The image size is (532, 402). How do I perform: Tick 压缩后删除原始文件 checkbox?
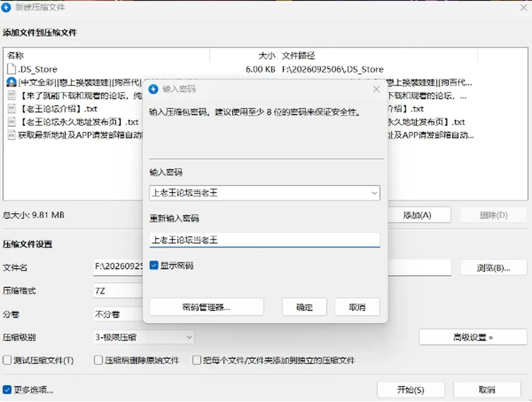click(x=99, y=360)
